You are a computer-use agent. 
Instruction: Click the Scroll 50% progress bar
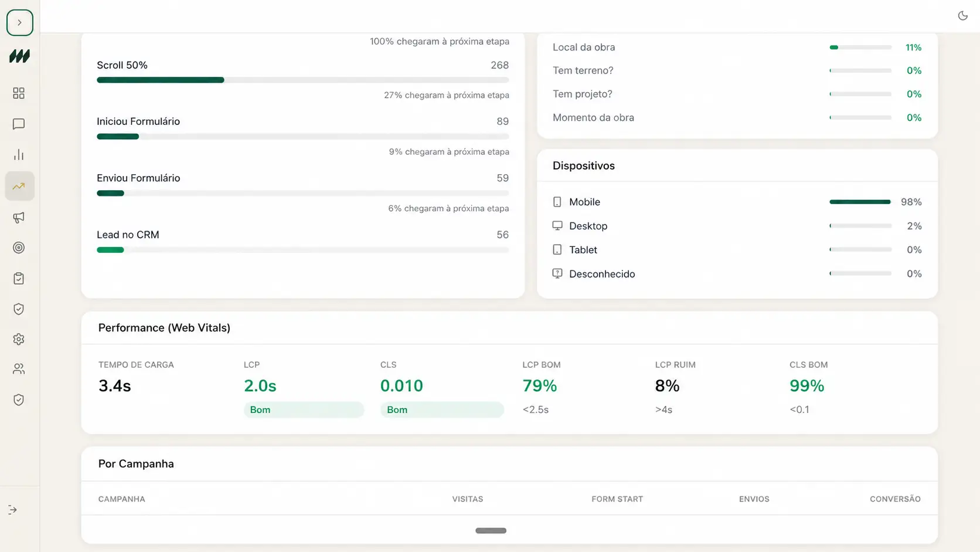(303, 80)
